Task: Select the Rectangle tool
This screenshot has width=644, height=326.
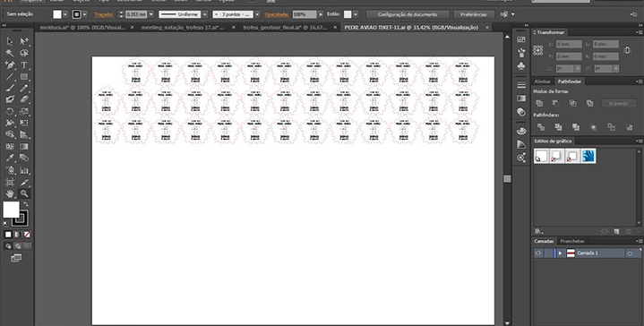Action: 24,76
